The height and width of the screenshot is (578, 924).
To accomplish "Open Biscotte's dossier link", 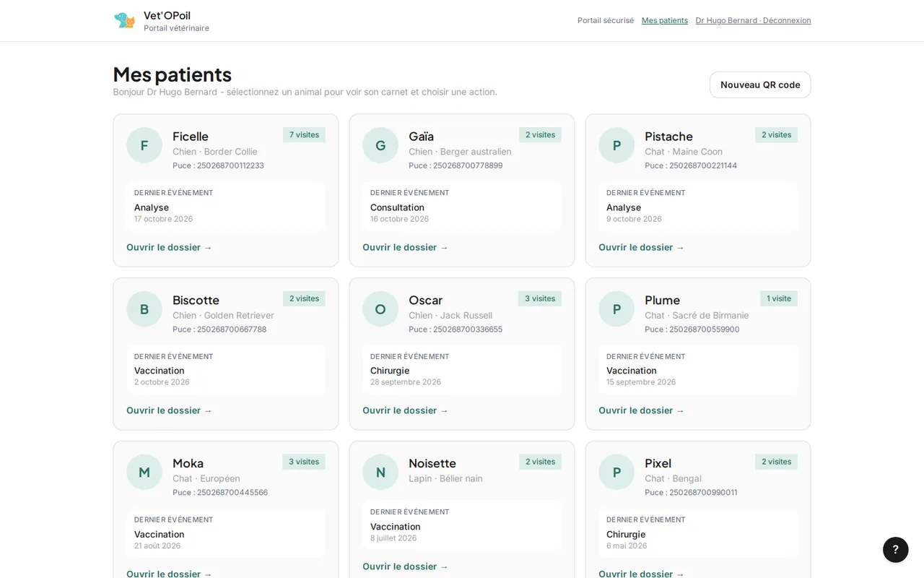I will click(170, 410).
